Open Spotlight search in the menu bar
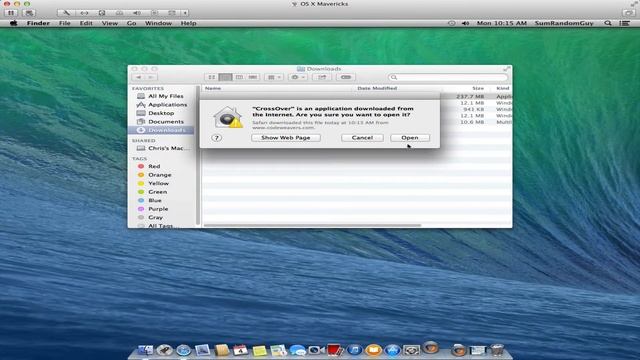640x360 pixels. point(608,23)
